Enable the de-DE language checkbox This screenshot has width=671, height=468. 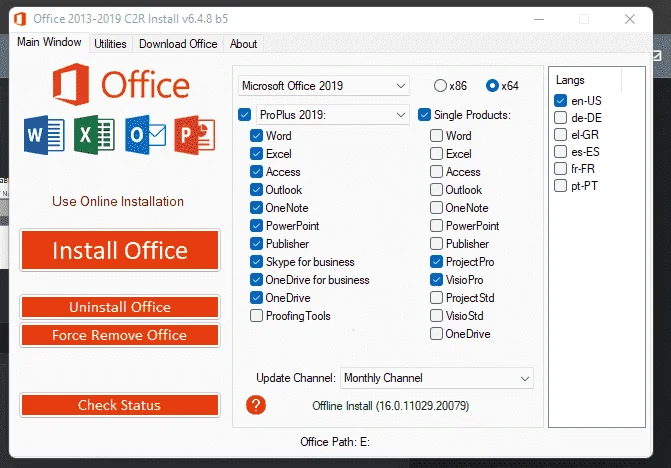click(x=560, y=118)
